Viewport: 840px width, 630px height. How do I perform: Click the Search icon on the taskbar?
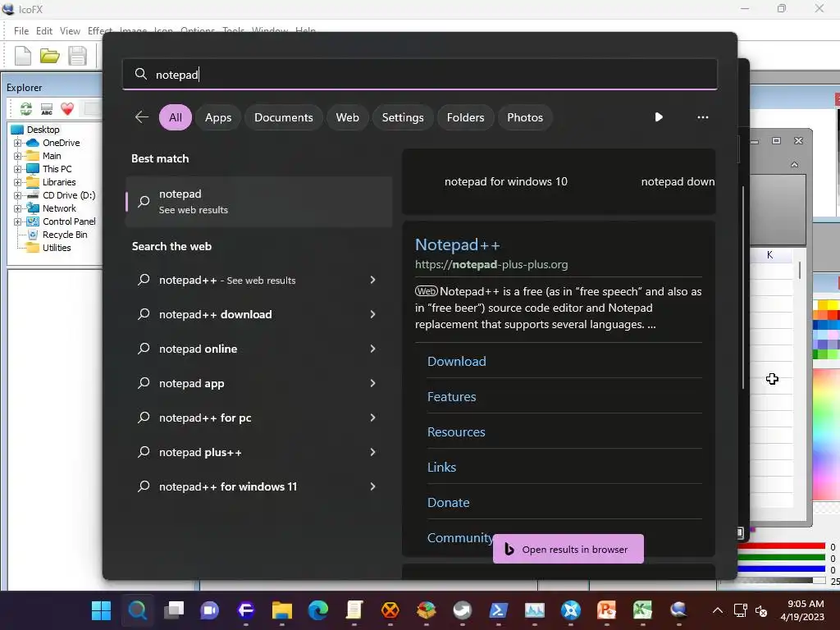point(137,610)
